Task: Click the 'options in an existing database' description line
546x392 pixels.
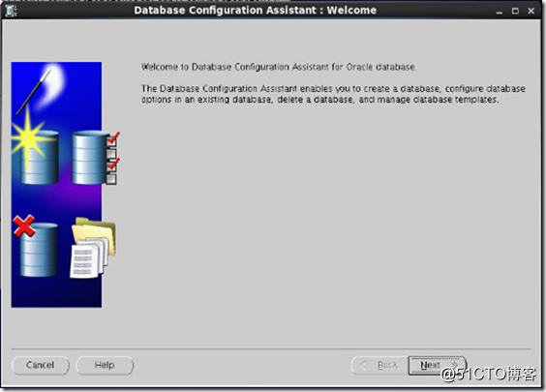Action: (319, 100)
